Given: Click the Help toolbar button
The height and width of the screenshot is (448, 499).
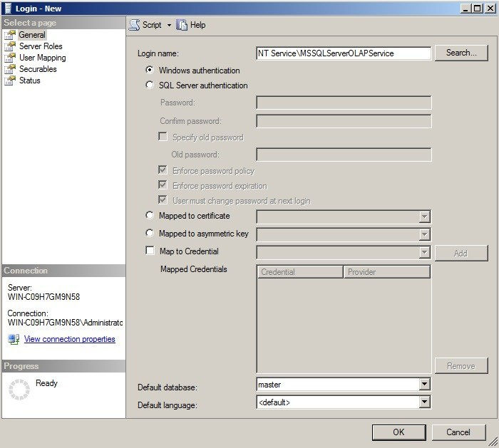Looking at the screenshot, I should pos(191,25).
